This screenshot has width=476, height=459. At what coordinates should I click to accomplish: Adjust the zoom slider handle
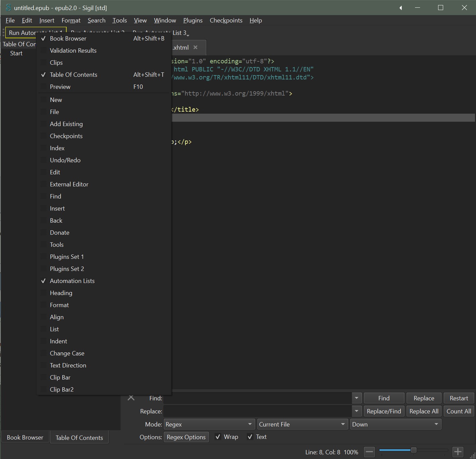coord(414,450)
